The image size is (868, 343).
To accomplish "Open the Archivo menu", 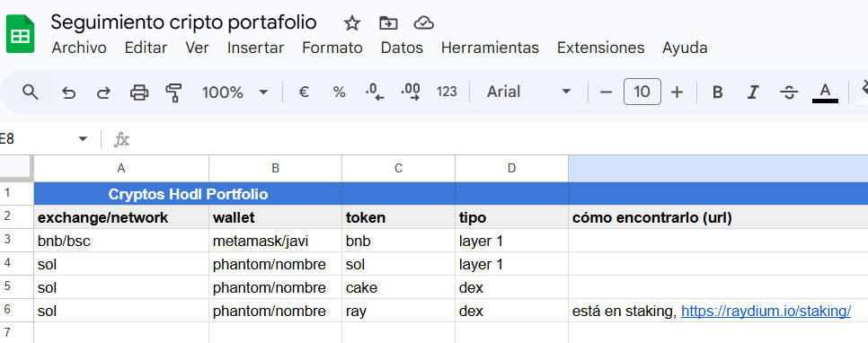I will click(78, 48).
